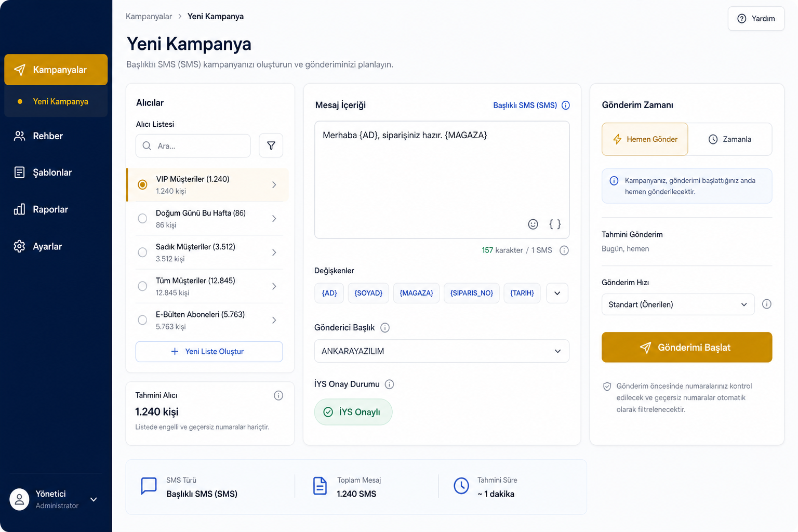Screen dimensions: 798x532
Task: Click the Ayarlar gear icon
Action: pos(19,246)
